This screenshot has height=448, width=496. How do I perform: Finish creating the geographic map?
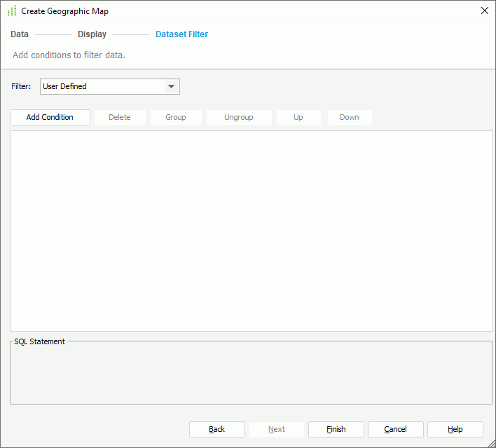pos(336,429)
